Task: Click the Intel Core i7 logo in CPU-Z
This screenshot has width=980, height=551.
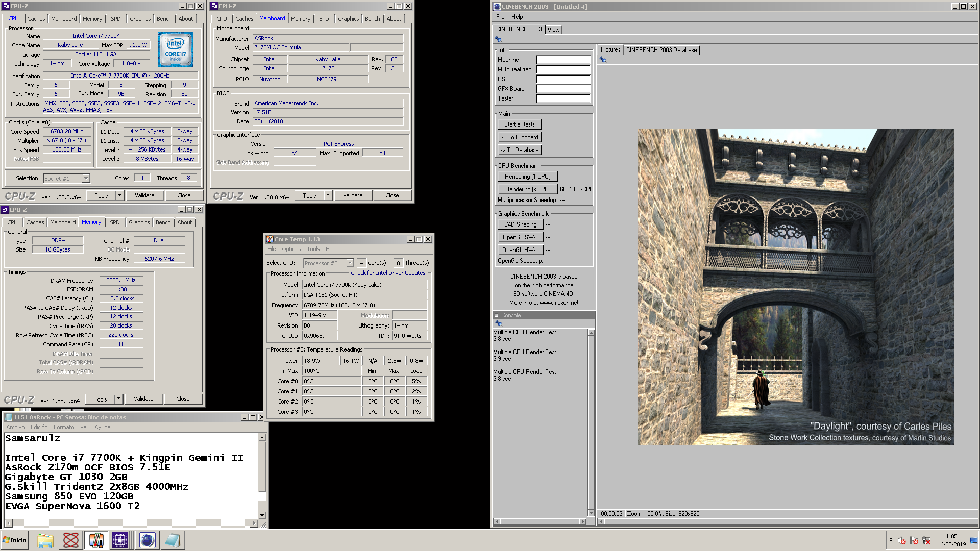Action: [176, 49]
